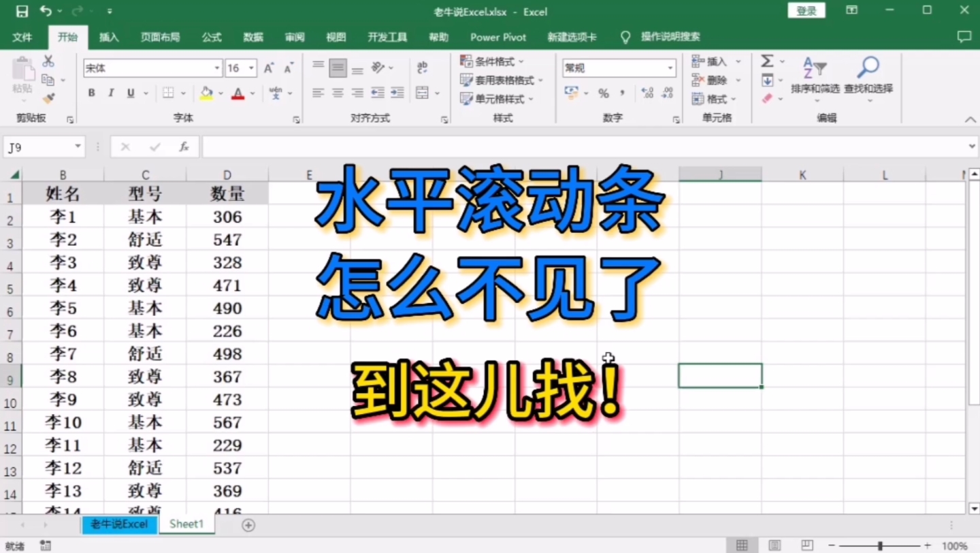980x553 pixels.
Task: Toggle italic formatting
Action: coord(110,93)
